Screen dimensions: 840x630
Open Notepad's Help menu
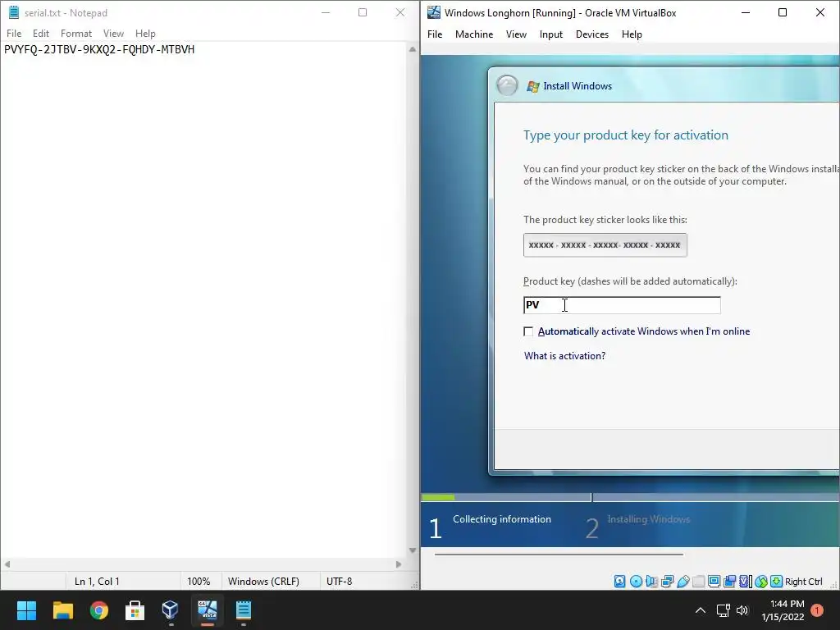(x=145, y=33)
